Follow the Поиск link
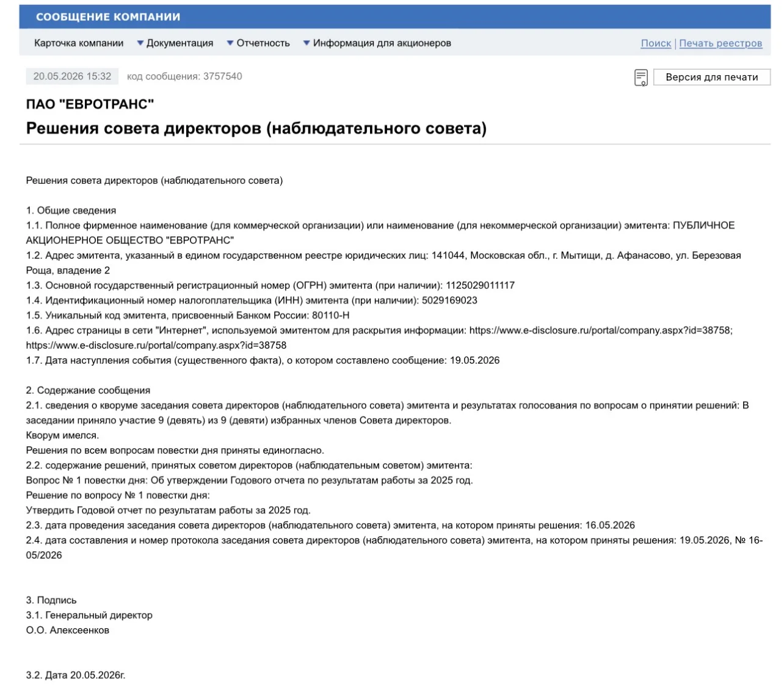 point(656,43)
